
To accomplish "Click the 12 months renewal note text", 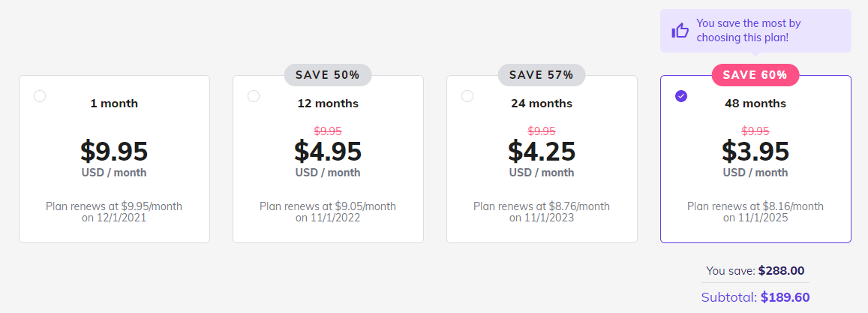I will [x=328, y=212].
